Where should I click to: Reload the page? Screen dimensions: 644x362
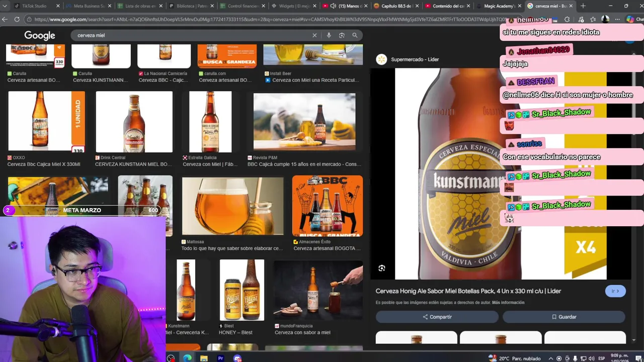[17, 19]
